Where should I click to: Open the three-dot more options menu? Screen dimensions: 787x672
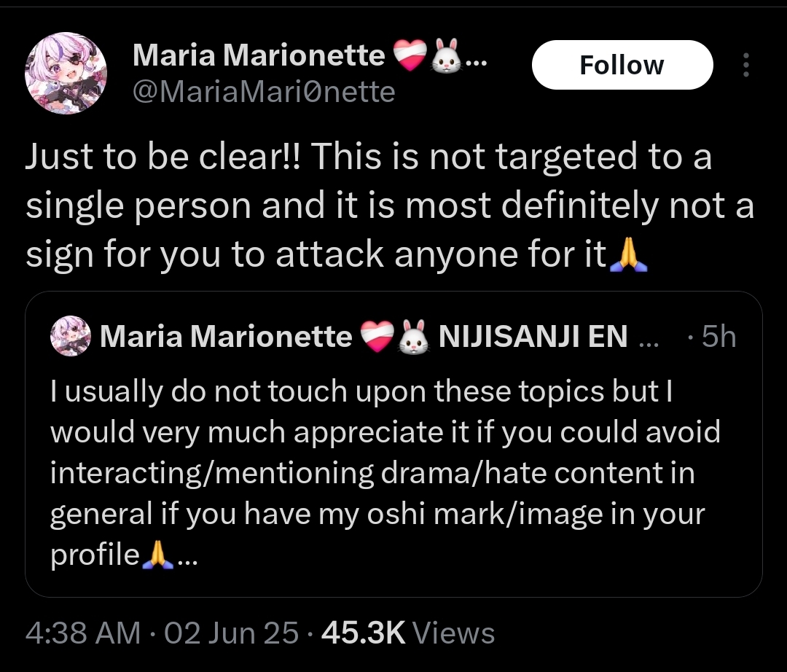pos(745,65)
